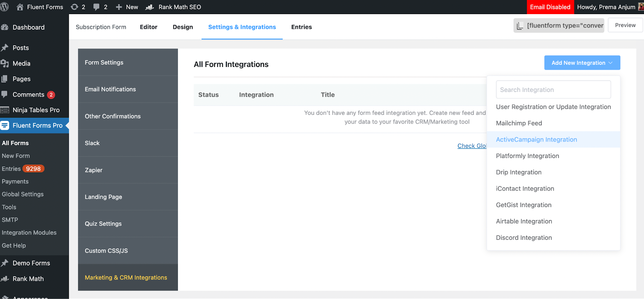
Task: Click the updates refresh icon
Action: [x=74, y=7]
